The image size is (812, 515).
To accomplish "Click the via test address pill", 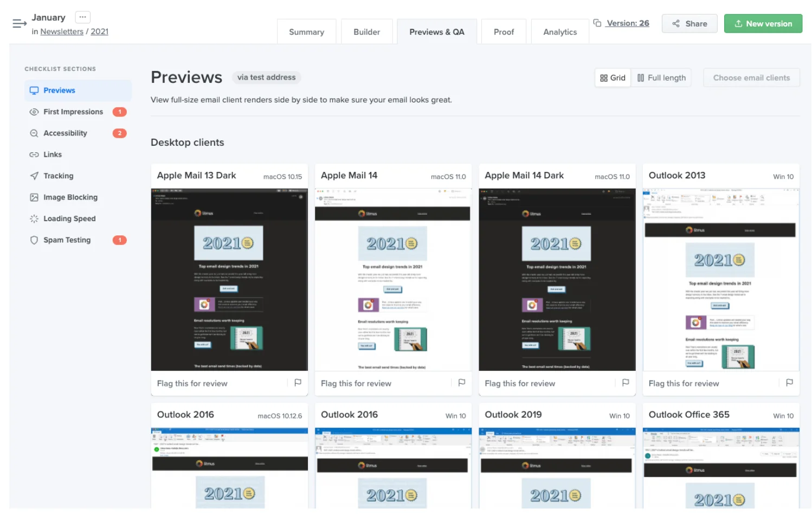I will [x=266, y=78].
